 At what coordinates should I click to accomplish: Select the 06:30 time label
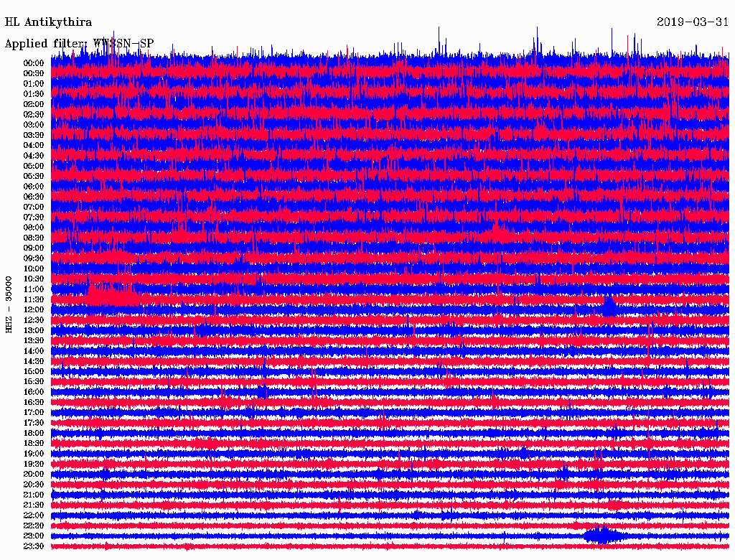[x=34, y=197]
